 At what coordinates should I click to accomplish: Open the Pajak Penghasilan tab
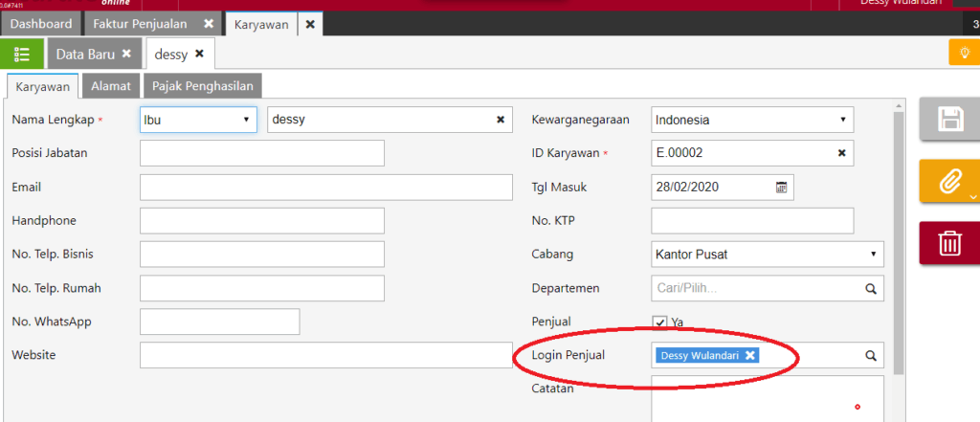tap(203, 86)
